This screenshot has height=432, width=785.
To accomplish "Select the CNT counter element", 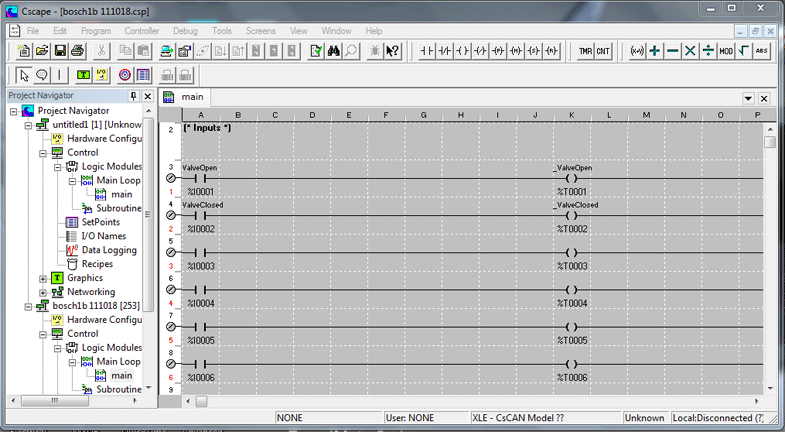I will click(x=603, y=51).
